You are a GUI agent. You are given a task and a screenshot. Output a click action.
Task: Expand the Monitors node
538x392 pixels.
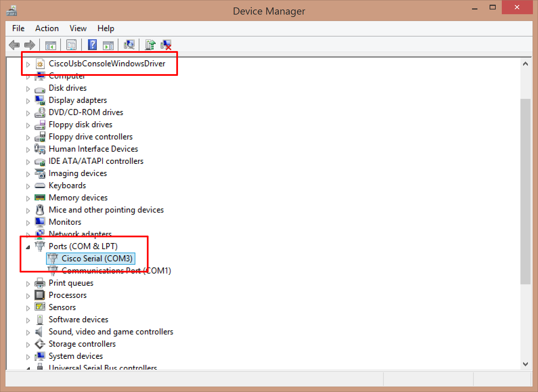click(x=28, y=223)
